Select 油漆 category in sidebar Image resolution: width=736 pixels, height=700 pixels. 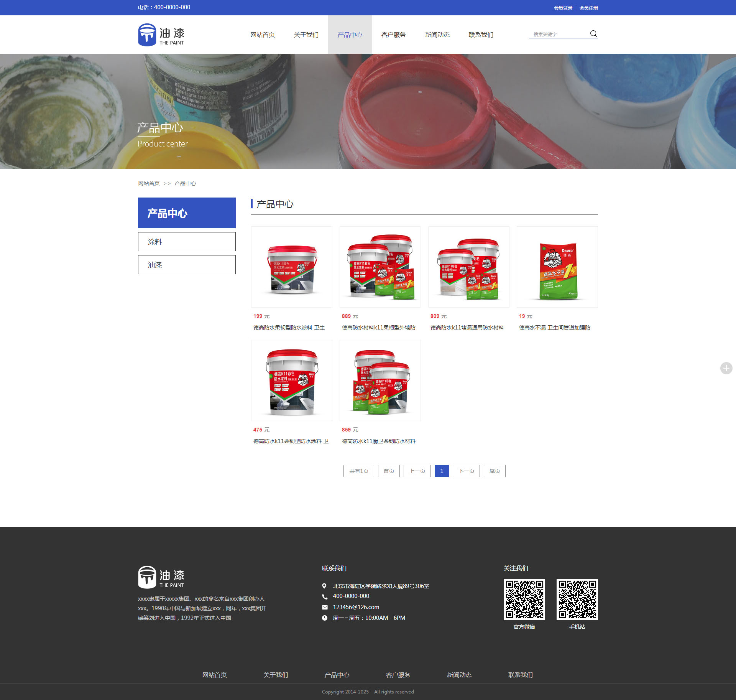coord(187,265)
